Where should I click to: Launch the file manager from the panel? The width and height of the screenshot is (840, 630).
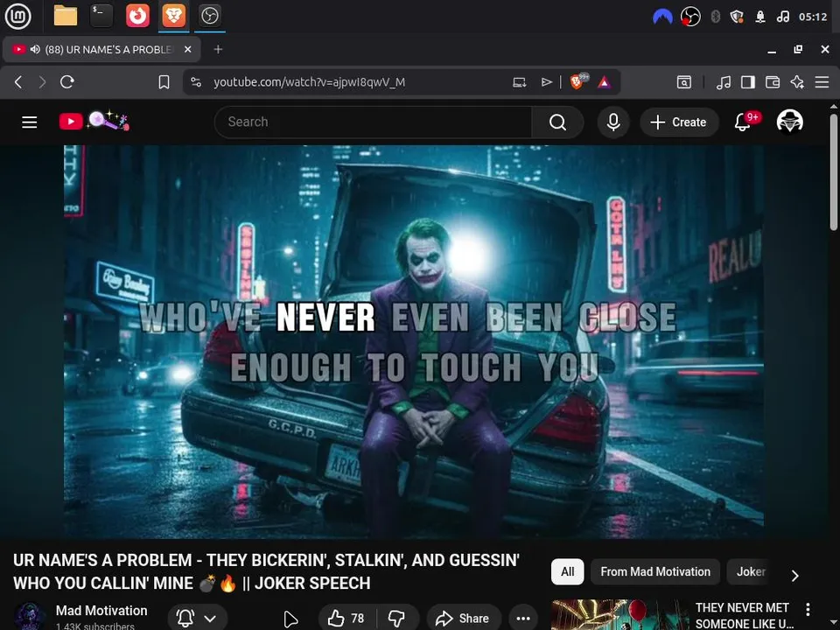click(66, 16)
